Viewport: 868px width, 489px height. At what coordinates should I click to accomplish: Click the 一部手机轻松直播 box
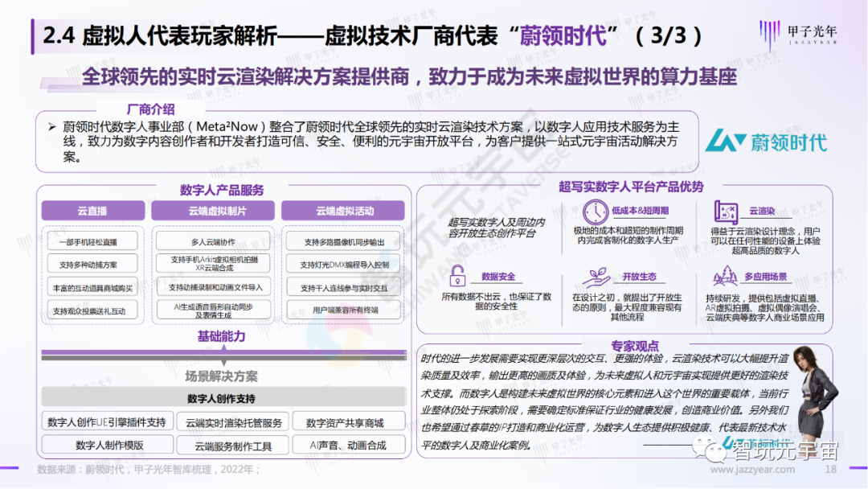coord(92,242)
